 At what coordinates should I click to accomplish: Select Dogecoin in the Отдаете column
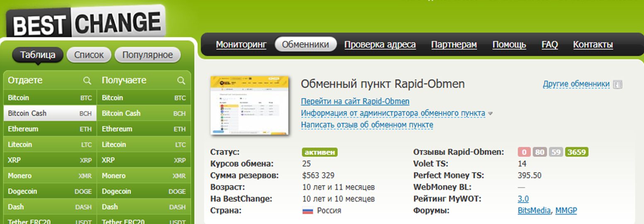[x=50, y=191]
